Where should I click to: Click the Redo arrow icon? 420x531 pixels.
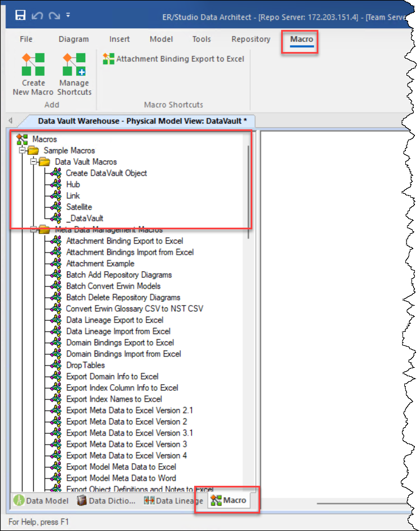[54, 16]
